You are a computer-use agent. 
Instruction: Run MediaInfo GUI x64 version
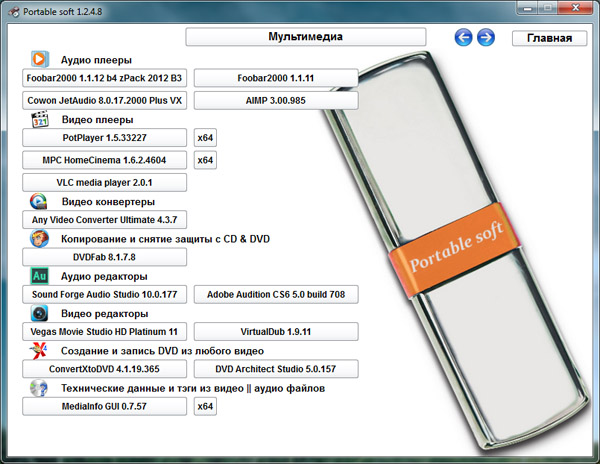tap(205, 406)
